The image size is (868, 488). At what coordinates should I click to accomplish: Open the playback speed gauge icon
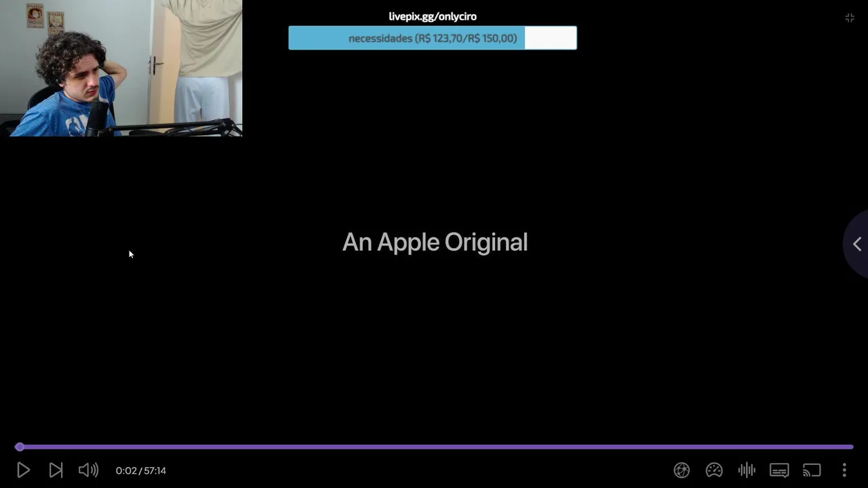[714, 470]
